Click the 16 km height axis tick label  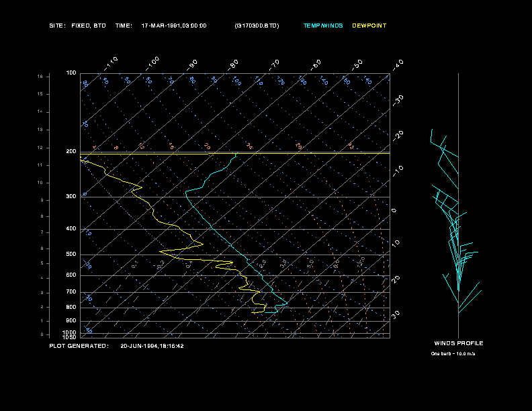(x=40, y=77)
